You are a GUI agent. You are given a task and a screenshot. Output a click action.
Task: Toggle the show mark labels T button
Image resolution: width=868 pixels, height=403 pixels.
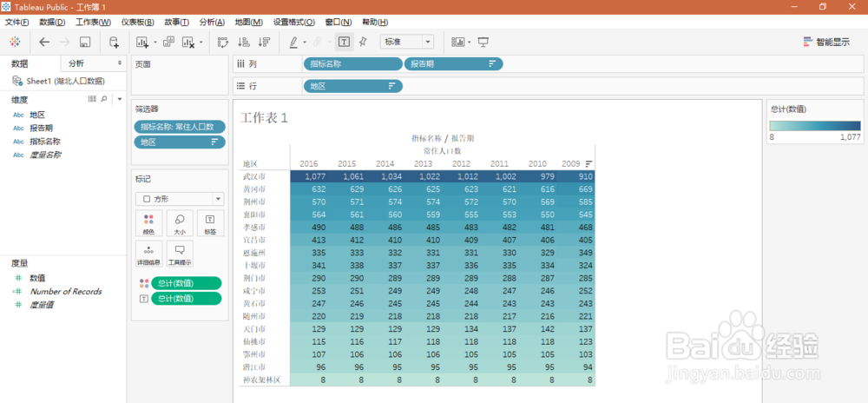344,42
